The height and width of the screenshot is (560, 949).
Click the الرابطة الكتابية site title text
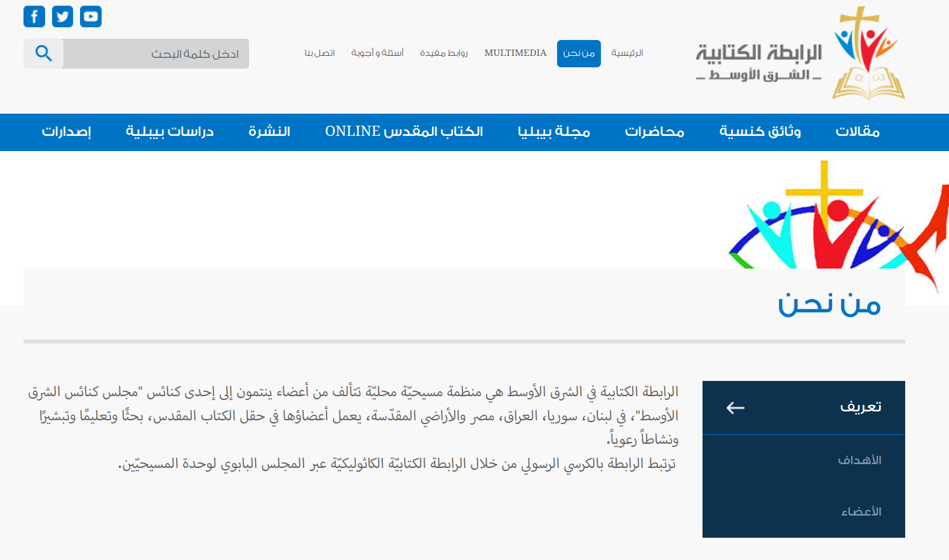coord(758,53)
